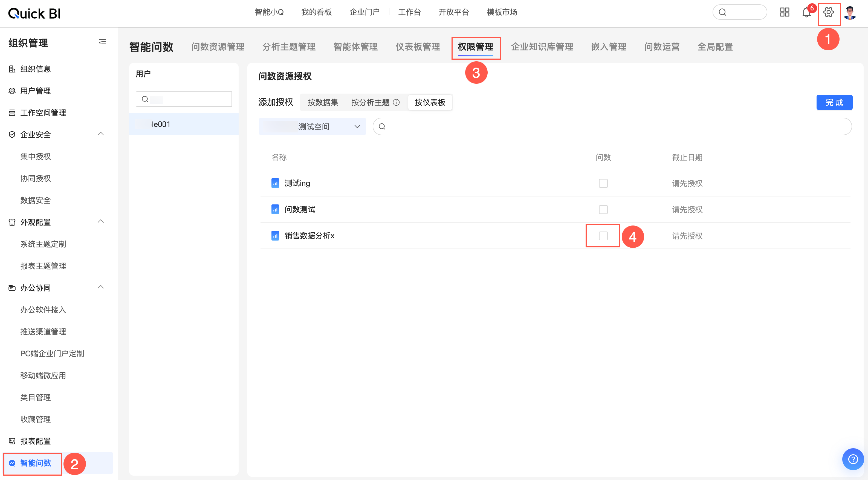Image resolution: width=868 pixels, height=480 pixels.
Task: Open the grid apps icon
Action: (x=785, y=13)
